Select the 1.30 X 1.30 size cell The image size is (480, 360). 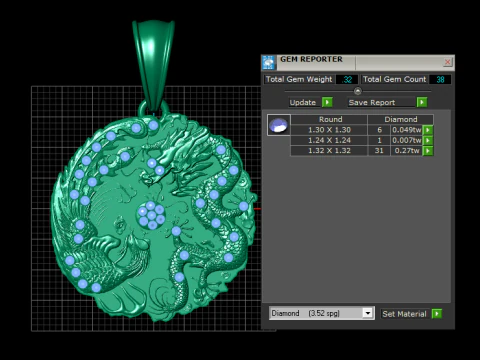point(329,130)
